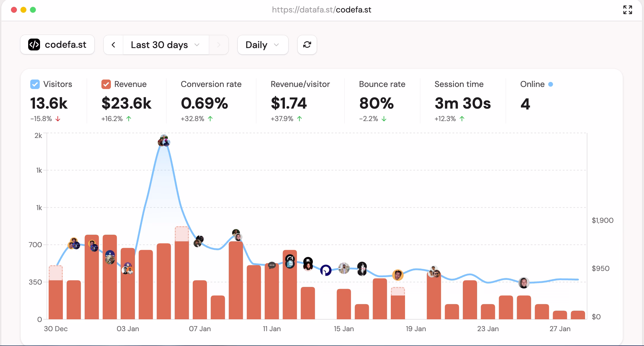Click the dark blue P logo marker
The height and width of the screenshot is (346, 644).
click(x=326, y=270)
